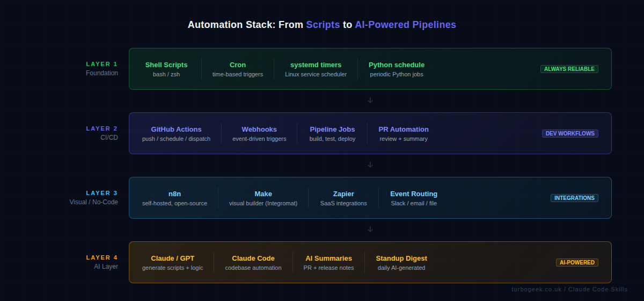Click the 'AI Summaries' item
The image size is (644, 301).
click(x=329, y=259)
